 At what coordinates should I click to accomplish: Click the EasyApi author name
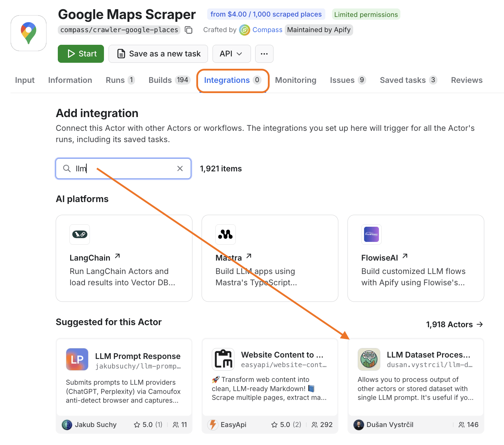[233, 425]
